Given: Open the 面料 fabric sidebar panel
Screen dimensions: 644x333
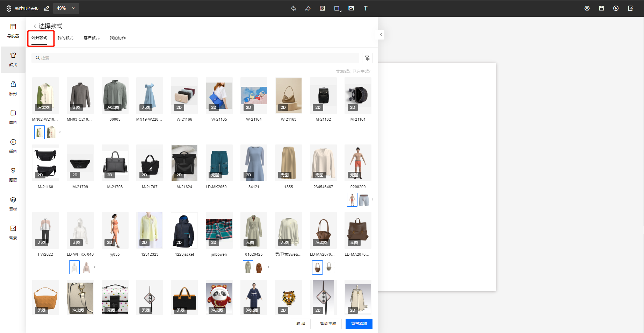Looking at the screenshot, I should click(x=13, y=117).
